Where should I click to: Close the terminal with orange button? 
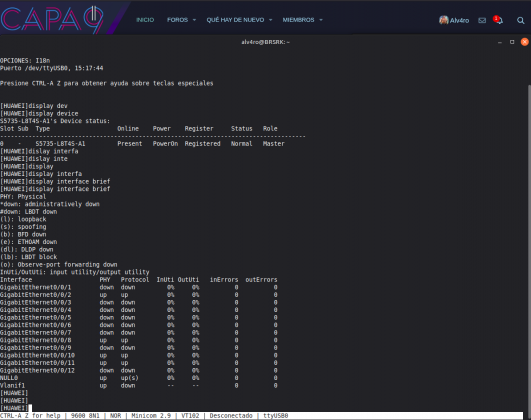click(x=525, y=42)
